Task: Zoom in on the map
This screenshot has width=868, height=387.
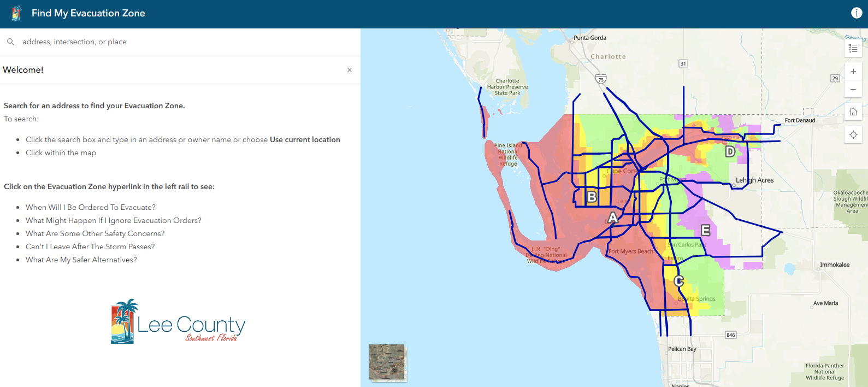Action: coord(853,71)
